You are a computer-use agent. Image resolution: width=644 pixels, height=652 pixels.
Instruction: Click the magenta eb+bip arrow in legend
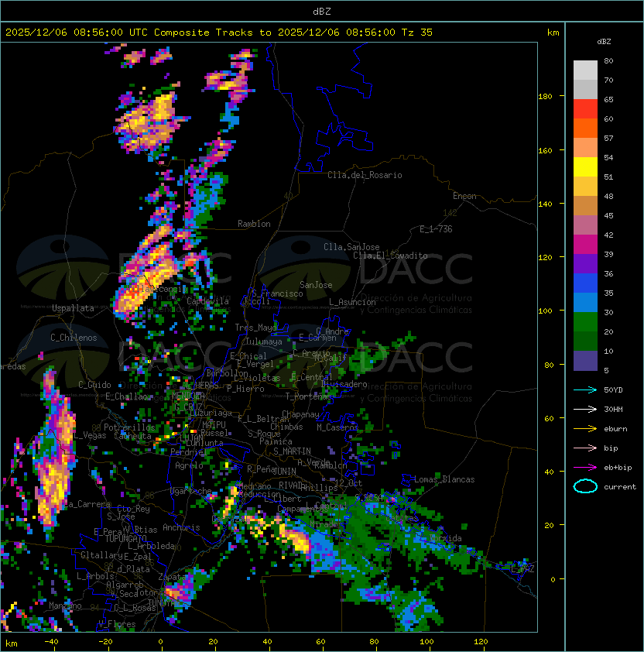click(585, 468)
